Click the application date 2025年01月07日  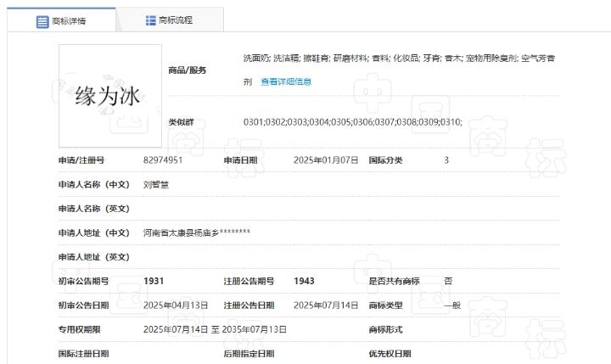point(327,160)
